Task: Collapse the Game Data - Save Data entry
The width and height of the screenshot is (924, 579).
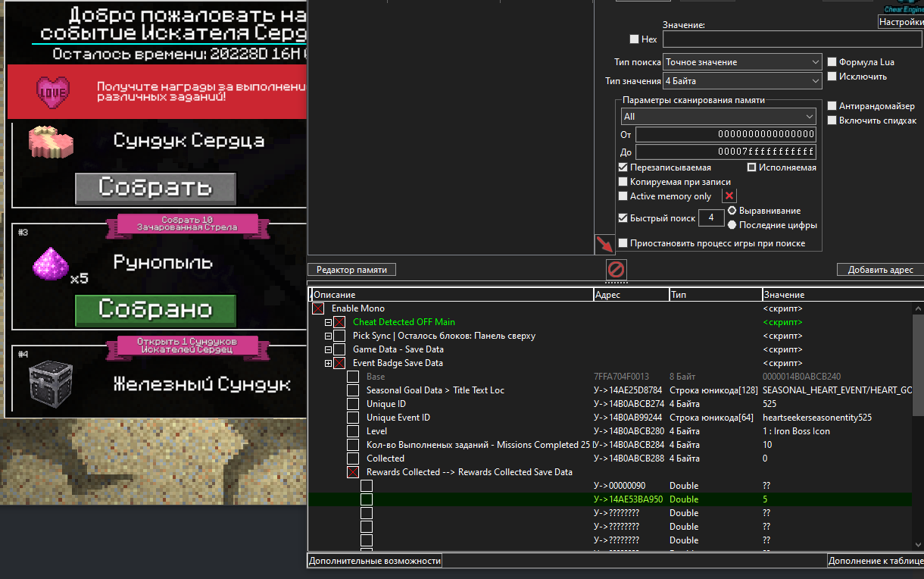Action: (x=329, y=349)
